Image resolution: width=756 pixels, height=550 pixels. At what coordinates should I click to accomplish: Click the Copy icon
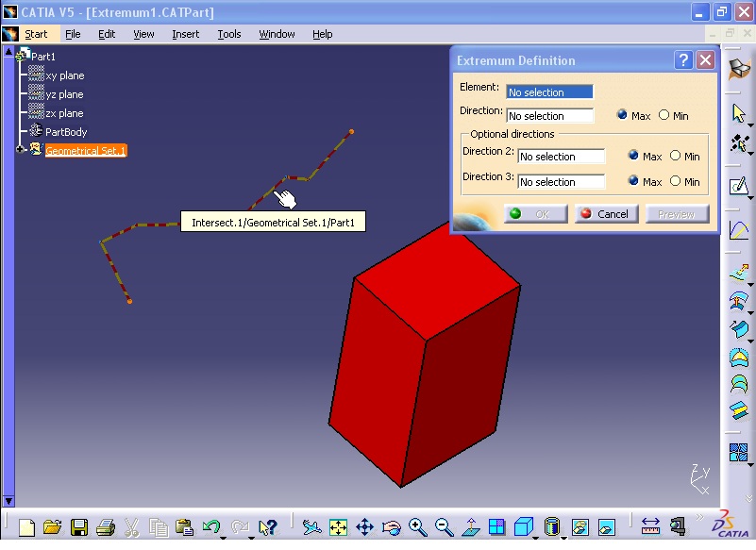(x=158, y=527)
